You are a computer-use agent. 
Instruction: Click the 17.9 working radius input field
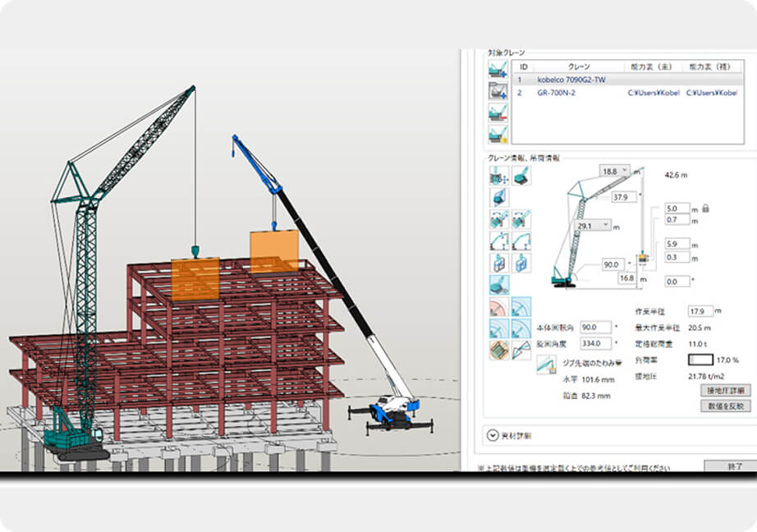(700, 311)
